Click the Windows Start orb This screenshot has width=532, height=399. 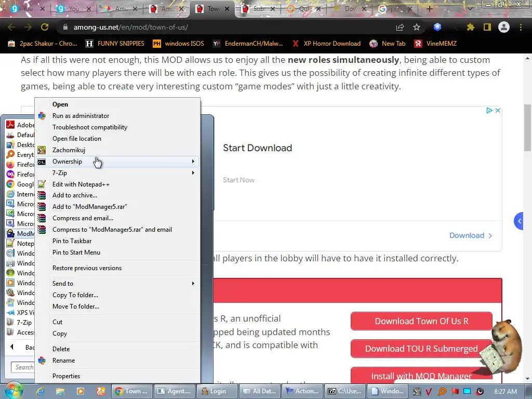(x=14, y=391)
